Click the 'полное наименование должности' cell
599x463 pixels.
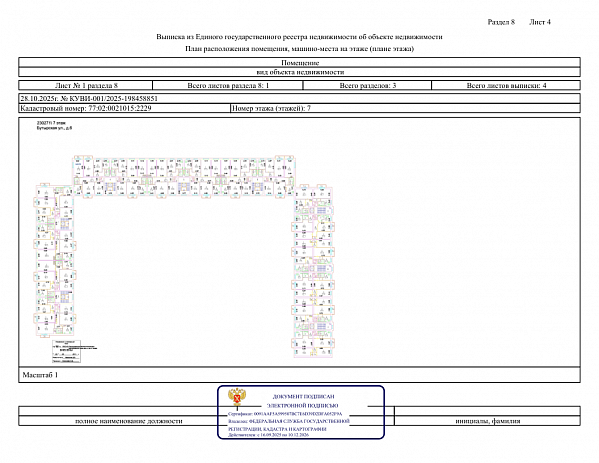point(128,421)
